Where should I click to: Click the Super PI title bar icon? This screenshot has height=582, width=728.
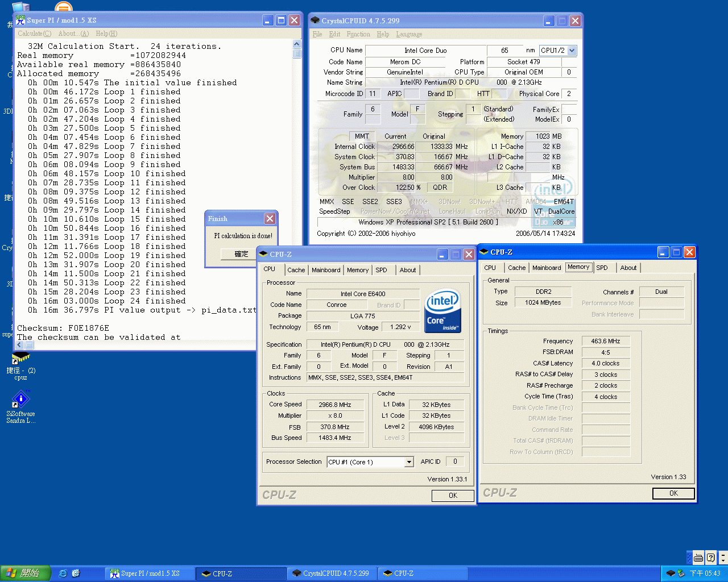(20, 20)
